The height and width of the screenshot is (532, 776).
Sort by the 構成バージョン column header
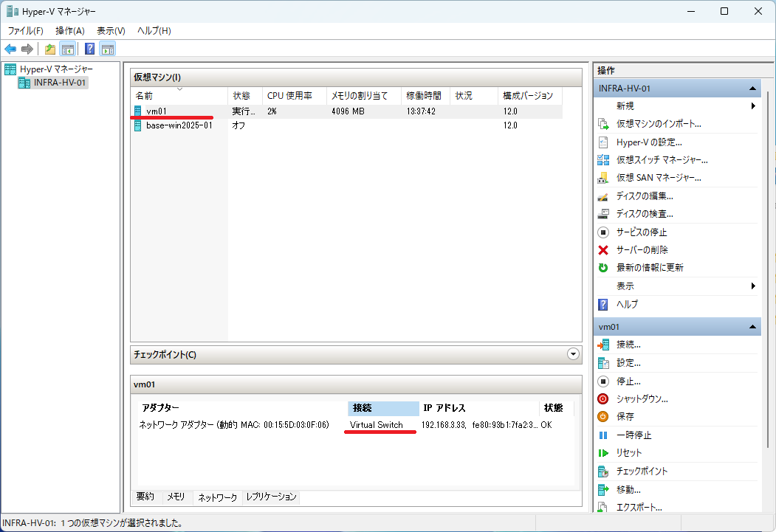tap(529, 95)
